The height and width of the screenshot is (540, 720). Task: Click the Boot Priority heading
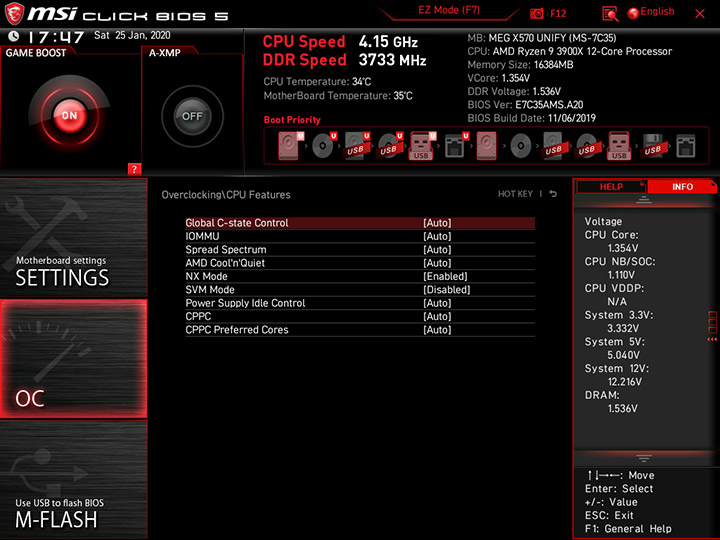pos(292,120)
